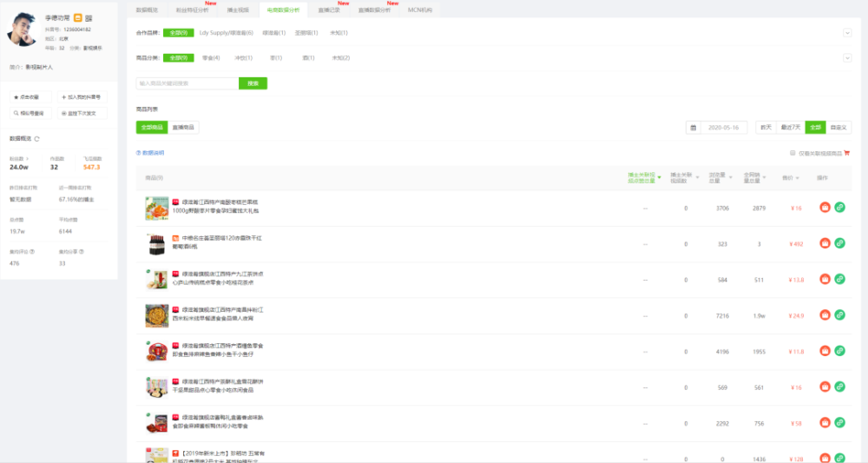The width and height of the screenshot is (868, 463).
Task: Click the 加入我的抖音号 button
Action: pyautogui.click(x=82, y=97)
